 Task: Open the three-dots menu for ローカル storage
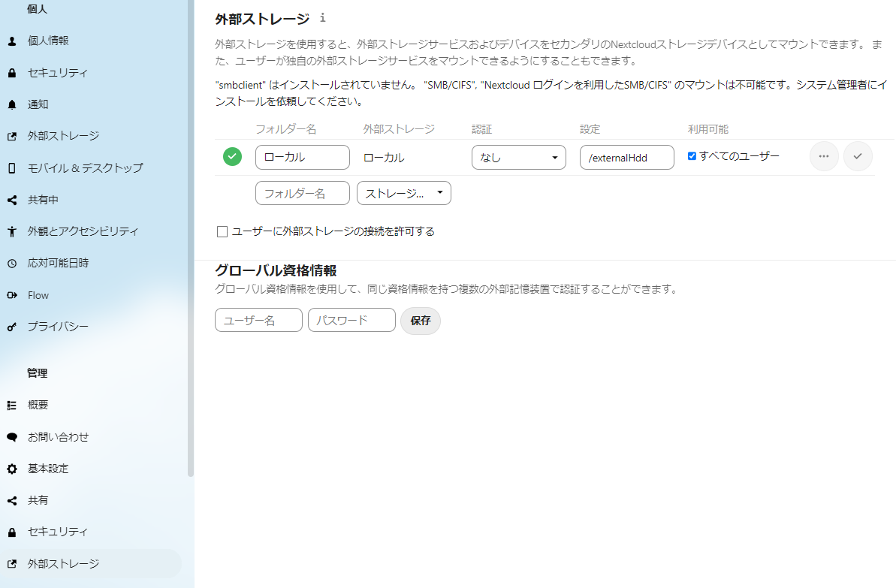click(823, 156)
